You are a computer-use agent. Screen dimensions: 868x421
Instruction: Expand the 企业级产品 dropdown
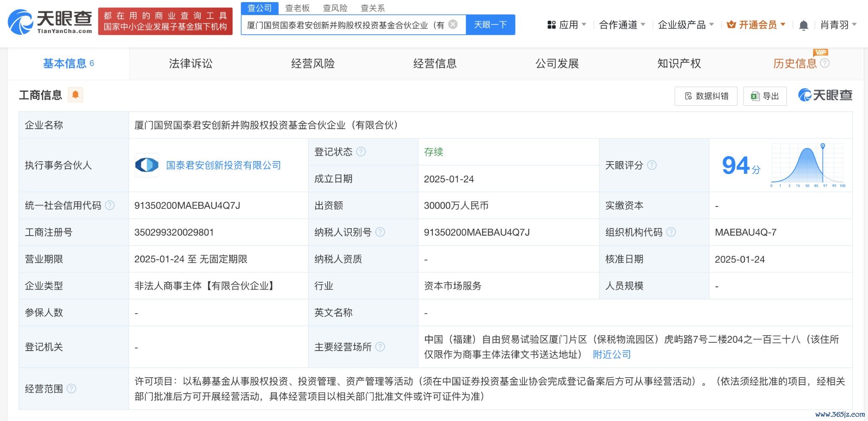pos(686,25)
